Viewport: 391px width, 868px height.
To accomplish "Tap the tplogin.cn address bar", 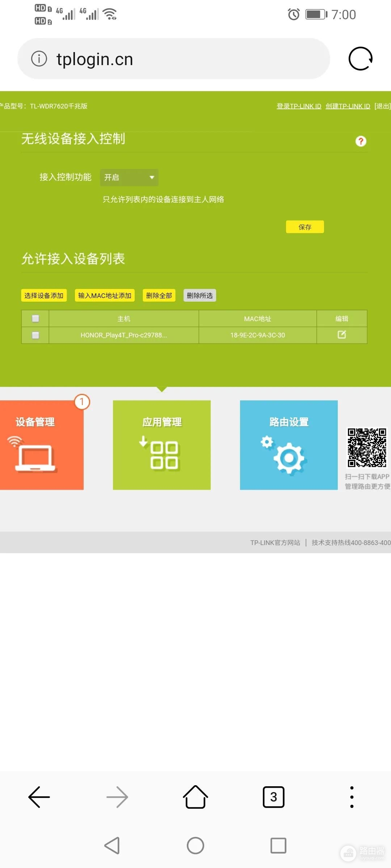I will coord(174,59).
